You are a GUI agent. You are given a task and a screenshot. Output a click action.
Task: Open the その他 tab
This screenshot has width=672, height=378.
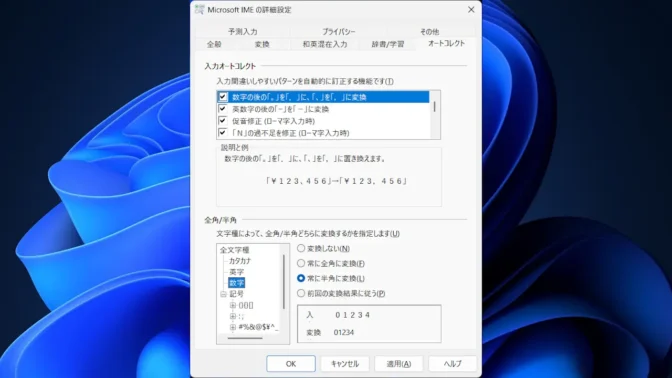pos(429,31)
